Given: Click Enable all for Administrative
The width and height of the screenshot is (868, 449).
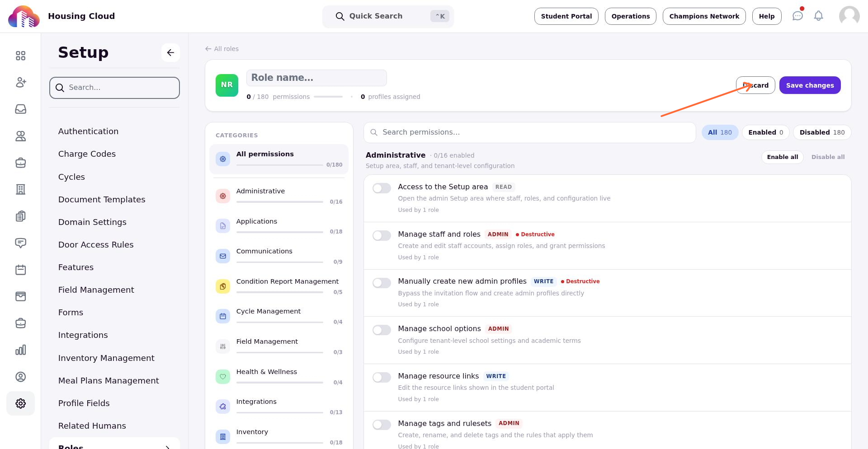Looking at the screenshot, I should pyautogui.click(x=783, y=157).
